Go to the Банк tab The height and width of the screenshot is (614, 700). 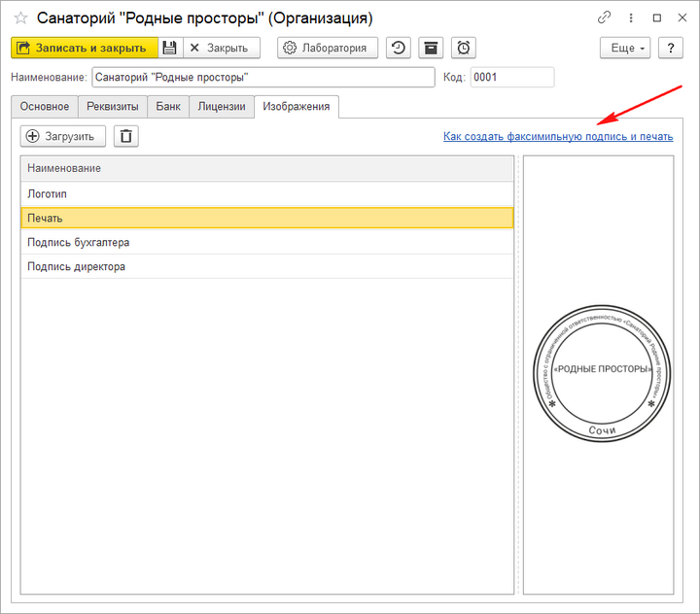167,107
